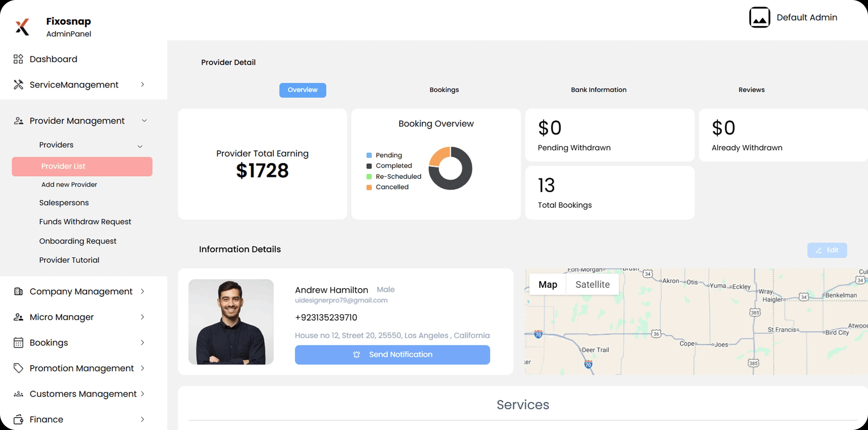Open the Bookings calendar icon
Image resolution: width=868 pixels, height=430 pixels.
coord(18,342)
